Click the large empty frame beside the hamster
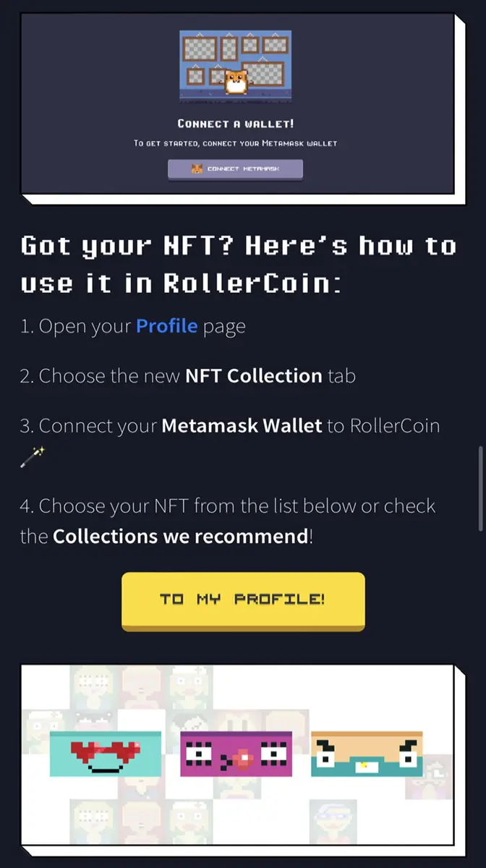This screenshot has height=868, width=486. point(262,73)
